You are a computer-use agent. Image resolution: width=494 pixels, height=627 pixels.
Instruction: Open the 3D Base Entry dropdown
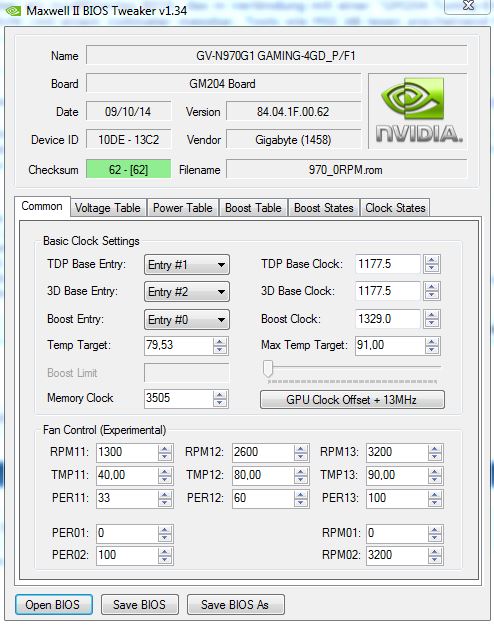click(187, 292)
